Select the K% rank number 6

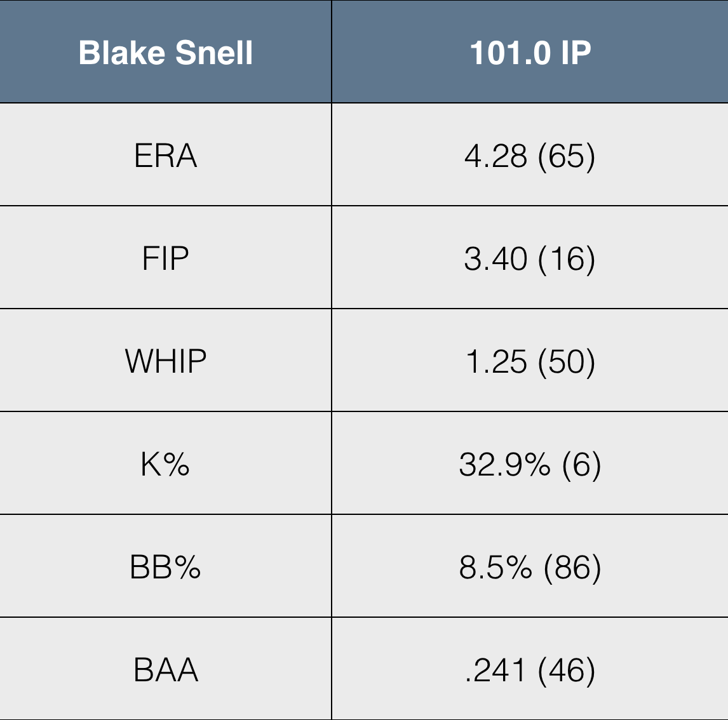pyautogui.click(x=581, y=464)
